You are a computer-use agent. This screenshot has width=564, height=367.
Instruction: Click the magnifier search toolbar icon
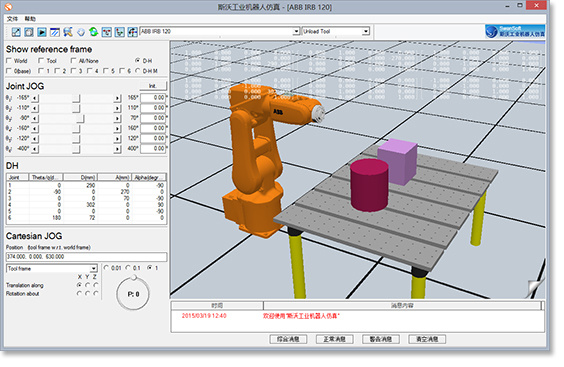point(68,32)
